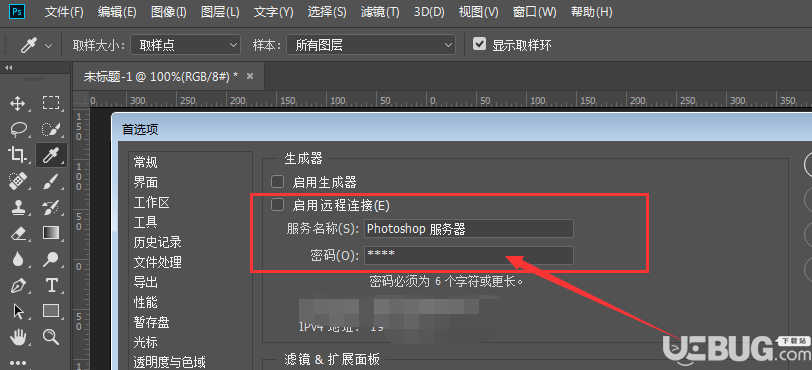
Task: Select the Crop tool
Action: point(18,154)
